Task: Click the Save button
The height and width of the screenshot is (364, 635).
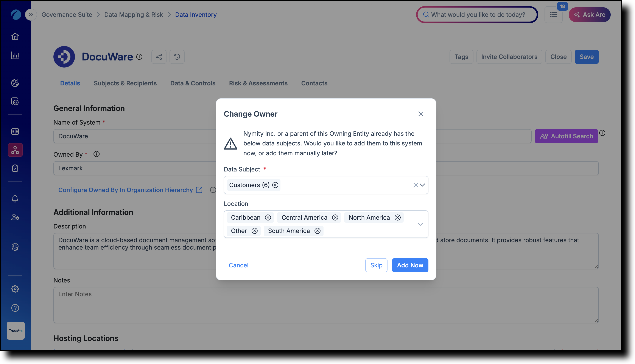Action: click(x=587, y=57)
